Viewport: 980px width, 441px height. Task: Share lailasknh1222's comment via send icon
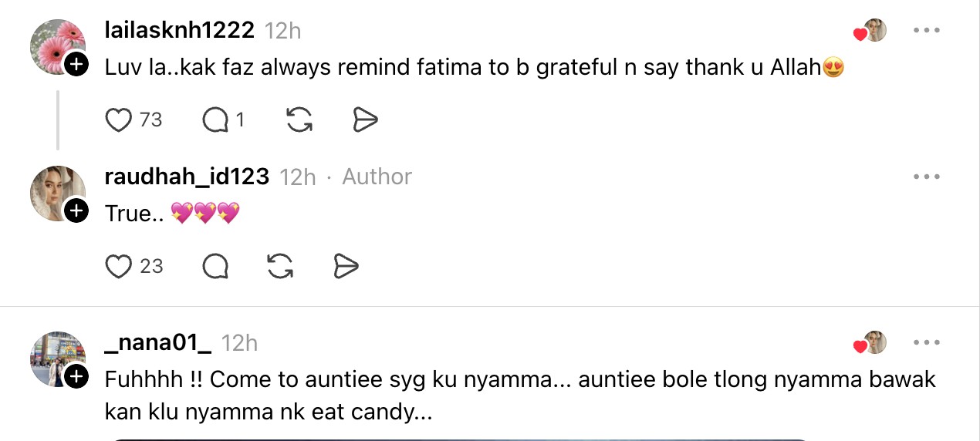[x=365, y=120]
